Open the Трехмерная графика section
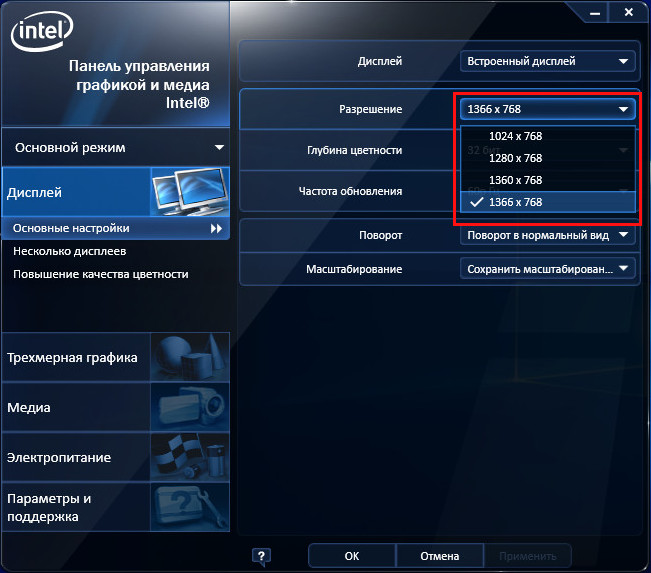This screenshot has width=651, height=573. coord(115,357)
